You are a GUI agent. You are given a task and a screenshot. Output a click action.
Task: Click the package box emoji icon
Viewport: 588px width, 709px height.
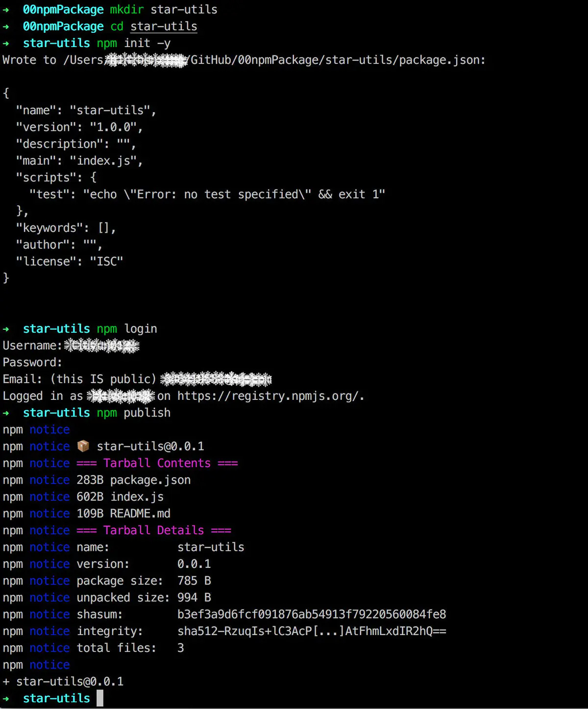[83, 446]
